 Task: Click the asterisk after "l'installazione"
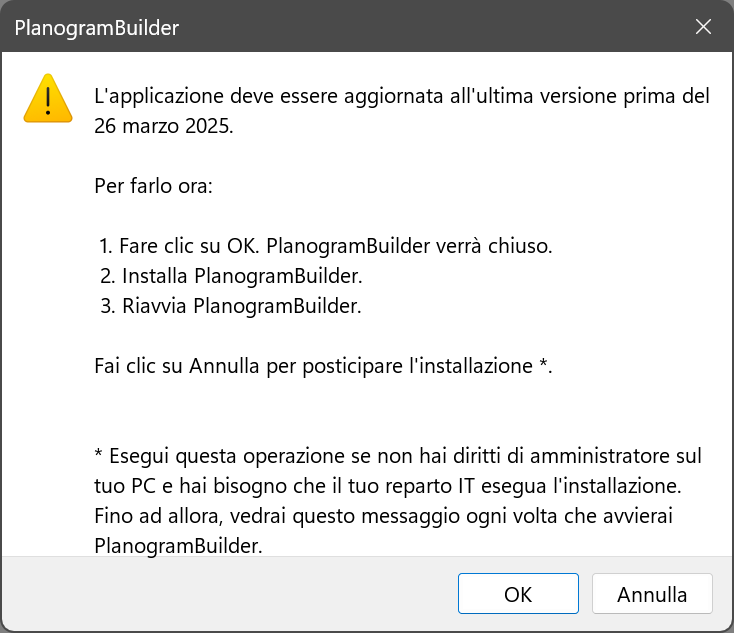pyautogui.click(x=544, y=366)
